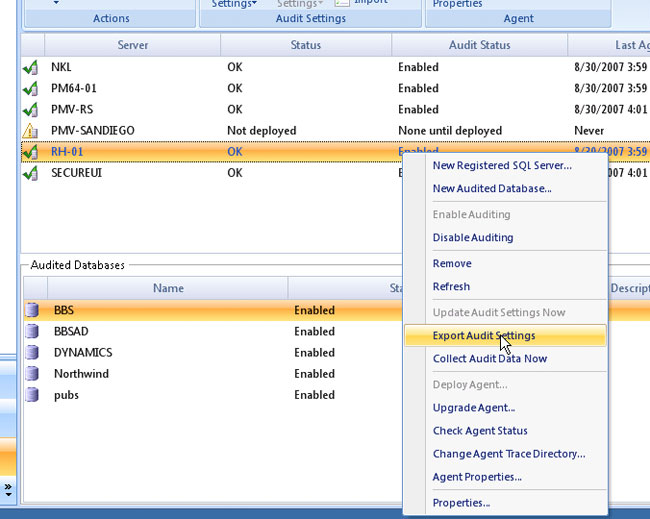Click the pubs database icon
The height and width of the screenshot is (519, 650).
pyautogui.click(x=32, y=395)
